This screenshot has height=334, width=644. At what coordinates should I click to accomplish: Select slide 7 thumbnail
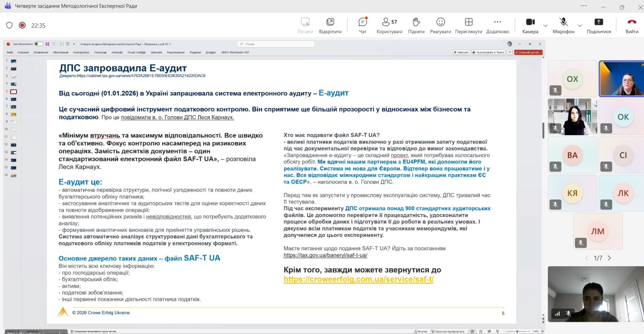pyautogui.click(x=13, y=107)
